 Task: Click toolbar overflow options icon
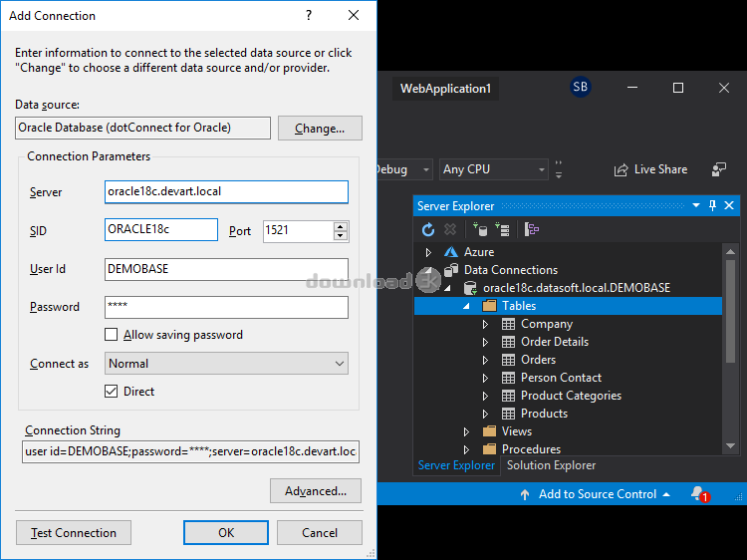tap(559, 169)
